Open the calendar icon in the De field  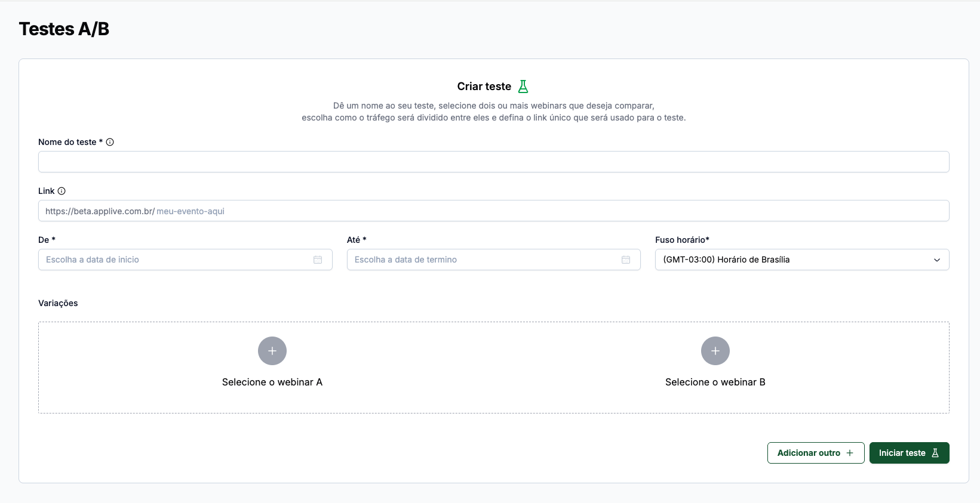[318, 260]
